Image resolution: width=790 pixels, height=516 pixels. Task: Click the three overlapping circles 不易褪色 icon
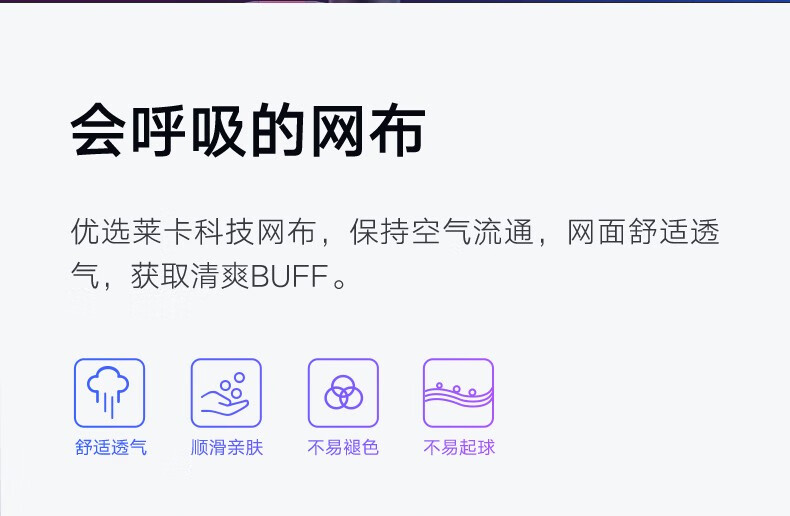343,393
